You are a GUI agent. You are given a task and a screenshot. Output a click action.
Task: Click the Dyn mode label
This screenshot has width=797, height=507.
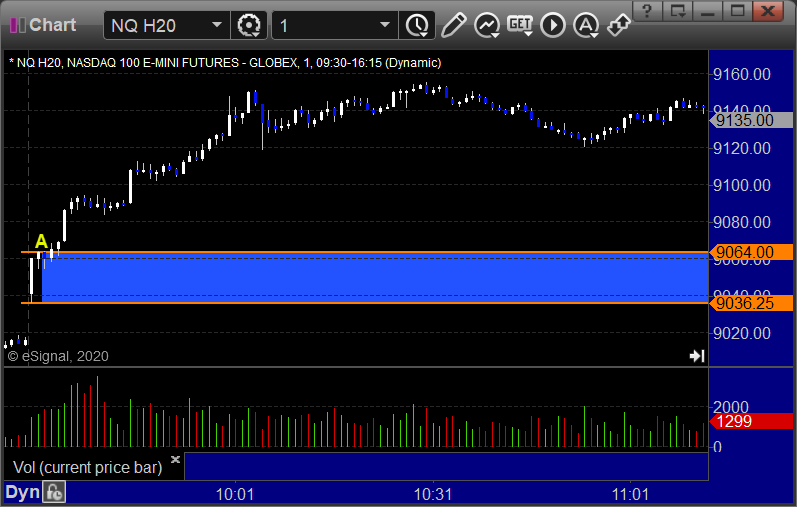22,492
